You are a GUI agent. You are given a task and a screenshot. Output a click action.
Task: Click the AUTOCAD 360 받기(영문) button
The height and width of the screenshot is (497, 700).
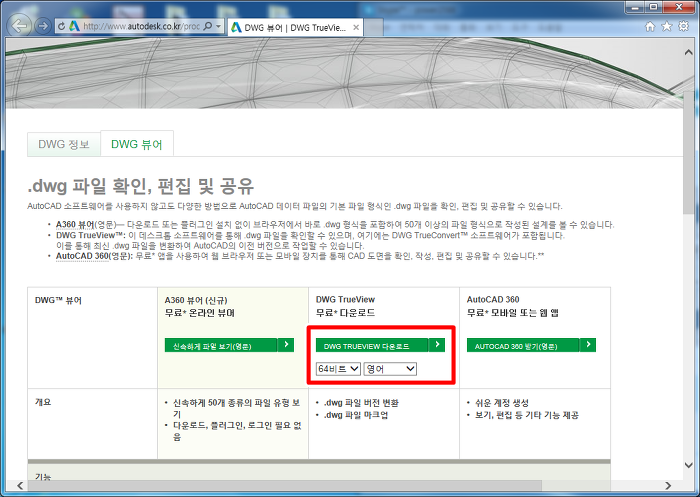point(523,346)
